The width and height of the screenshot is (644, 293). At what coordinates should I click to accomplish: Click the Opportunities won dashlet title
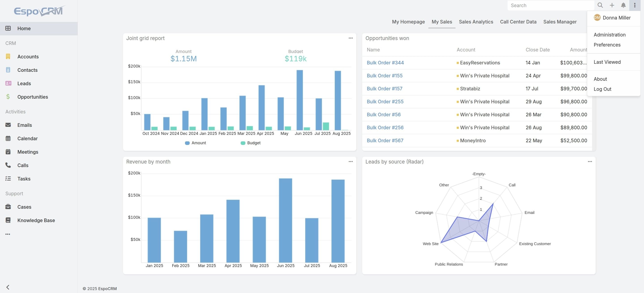pyautogui.click(x=387, y=38)
